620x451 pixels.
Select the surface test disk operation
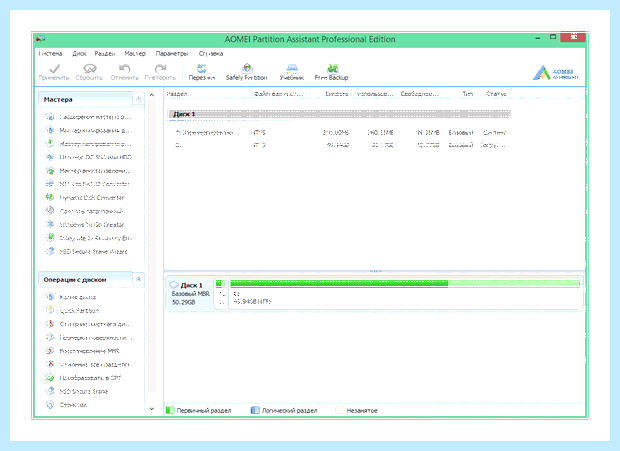(x=89, y=338)
